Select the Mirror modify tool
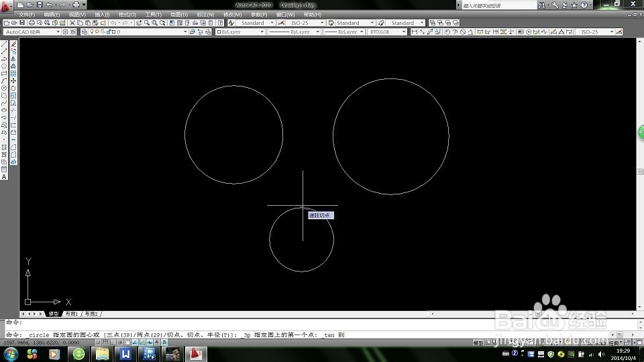The width and height of the screenshot is (644, 362). click(13, 59)
